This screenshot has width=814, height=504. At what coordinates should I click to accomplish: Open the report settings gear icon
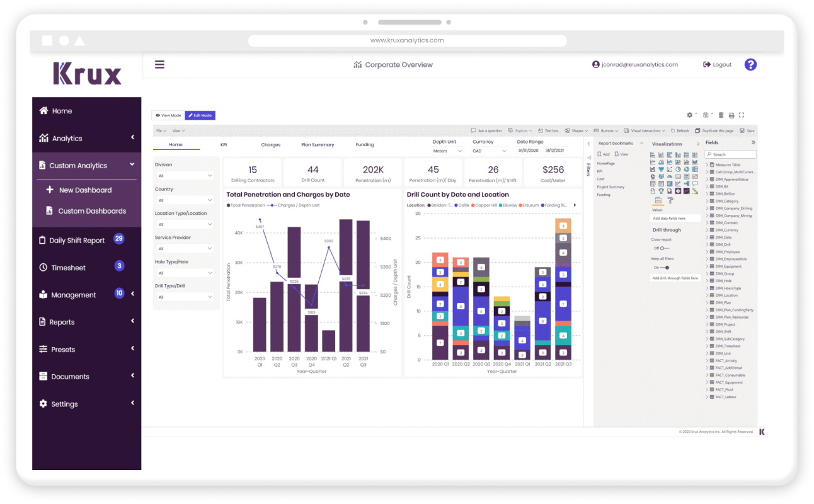pos(690,115)
